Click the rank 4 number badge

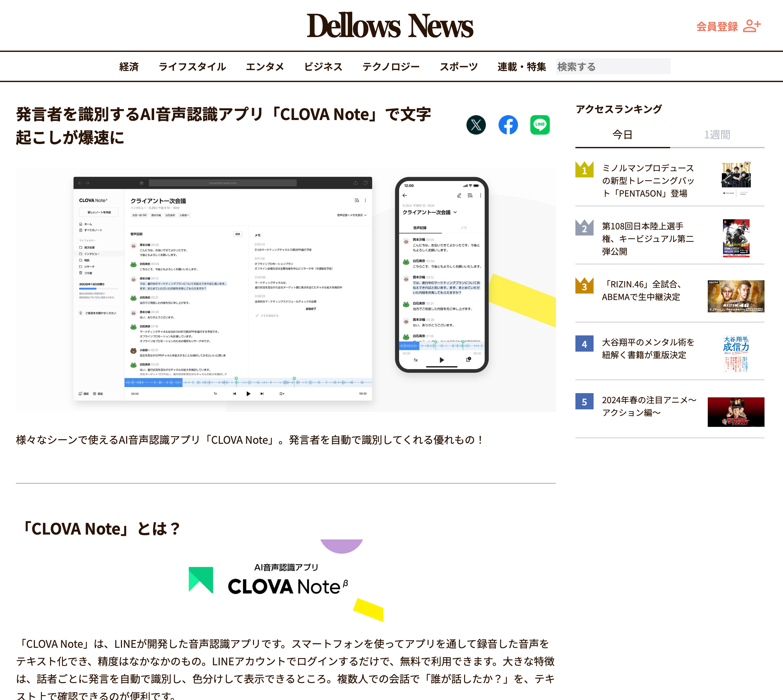coord(584,344)
